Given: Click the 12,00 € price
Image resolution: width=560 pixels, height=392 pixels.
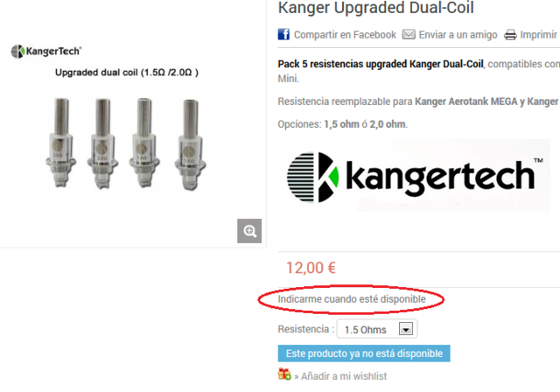Looking at the screenshot, I should [x=311, y=268].
